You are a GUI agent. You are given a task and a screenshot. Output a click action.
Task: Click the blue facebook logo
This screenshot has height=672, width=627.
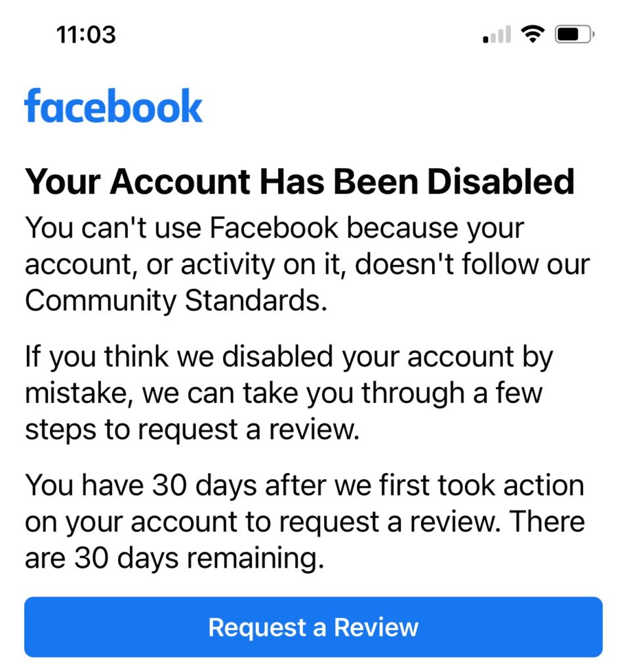point(113,106)
